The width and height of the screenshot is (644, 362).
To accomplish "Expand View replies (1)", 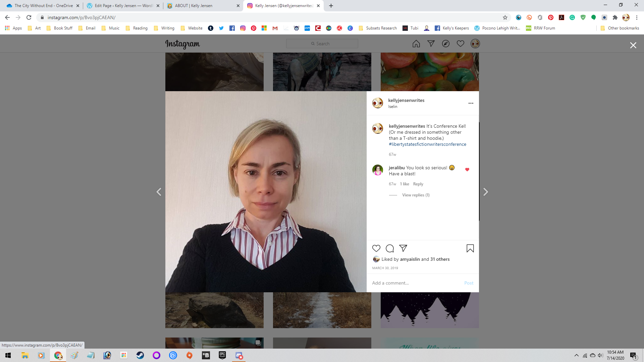I will coord(416,195).
